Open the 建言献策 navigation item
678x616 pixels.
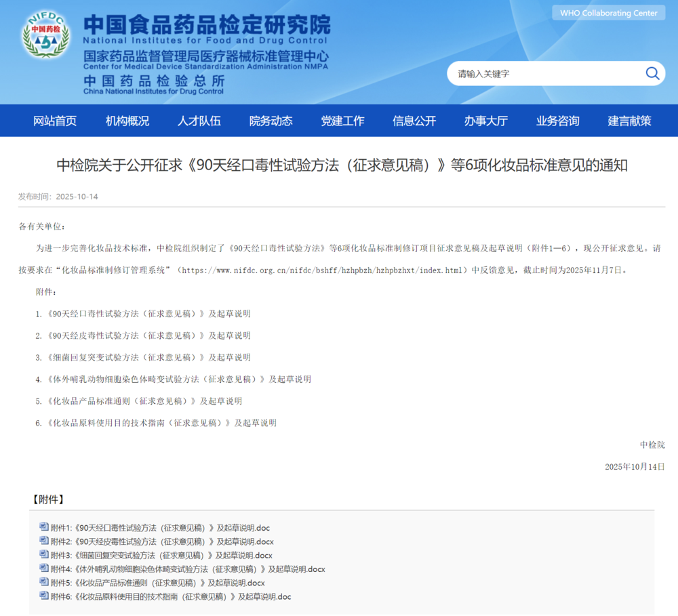click(x=629, y=121)
